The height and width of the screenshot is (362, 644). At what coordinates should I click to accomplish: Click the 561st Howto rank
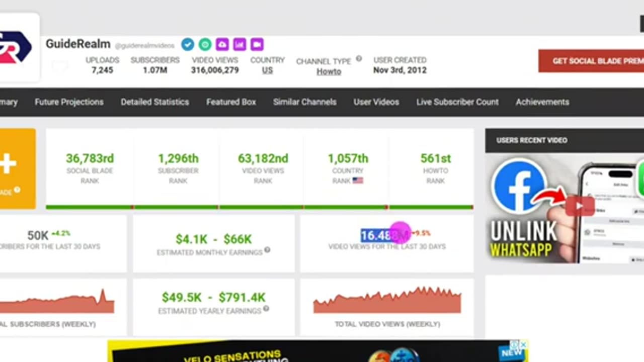pyautogui.click(x=436, y=158)
